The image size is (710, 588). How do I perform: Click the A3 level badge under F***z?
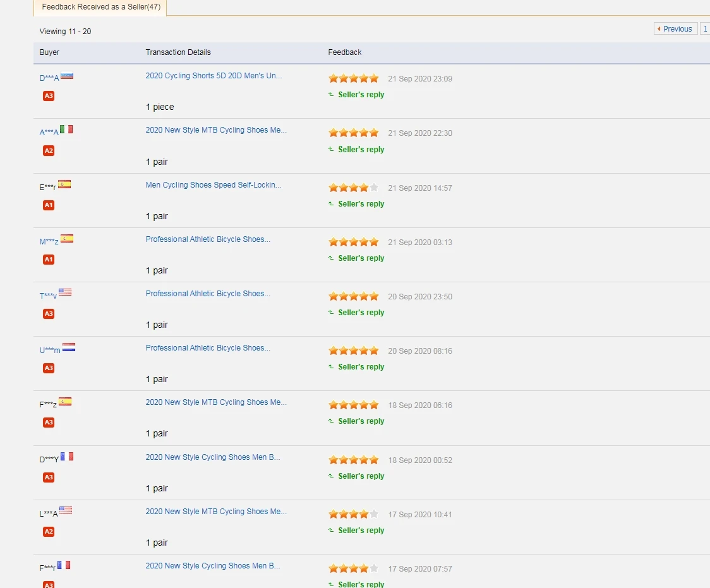pyautogui.click(x=49, y=423)
